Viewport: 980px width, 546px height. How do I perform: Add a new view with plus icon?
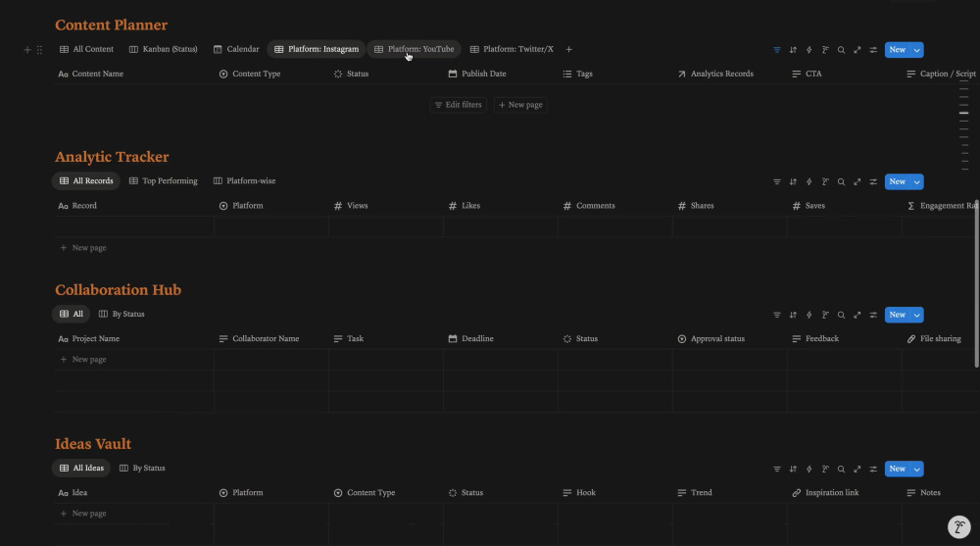[568, 49]
